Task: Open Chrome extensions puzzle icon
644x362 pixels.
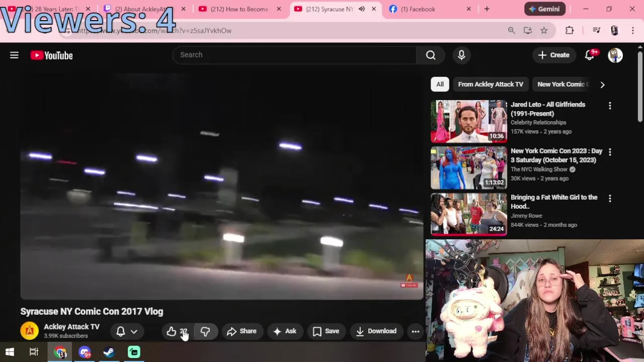Action: [570, 31]
